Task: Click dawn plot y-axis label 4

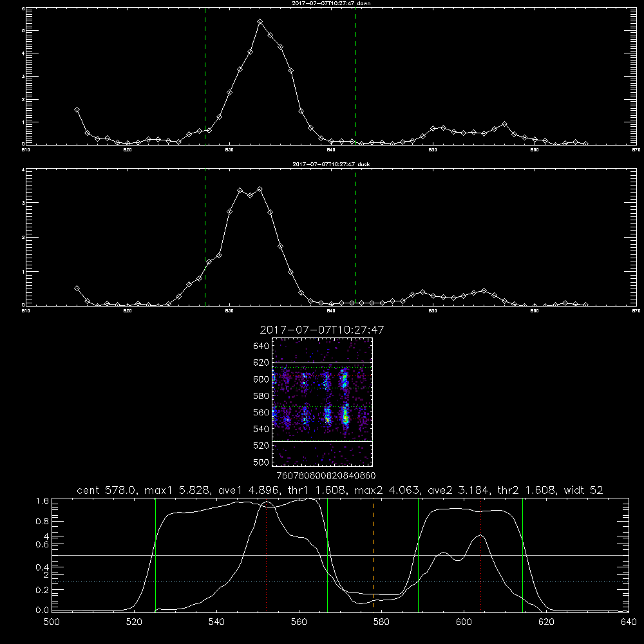Action: tap(23, 53)
